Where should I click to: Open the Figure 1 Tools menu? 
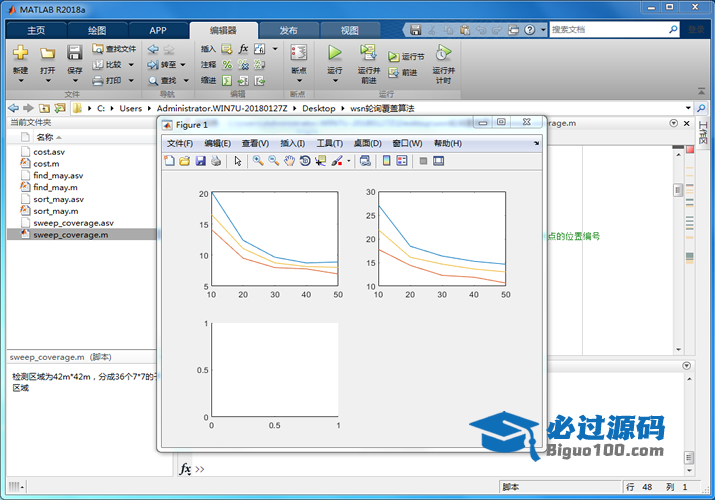330,144
